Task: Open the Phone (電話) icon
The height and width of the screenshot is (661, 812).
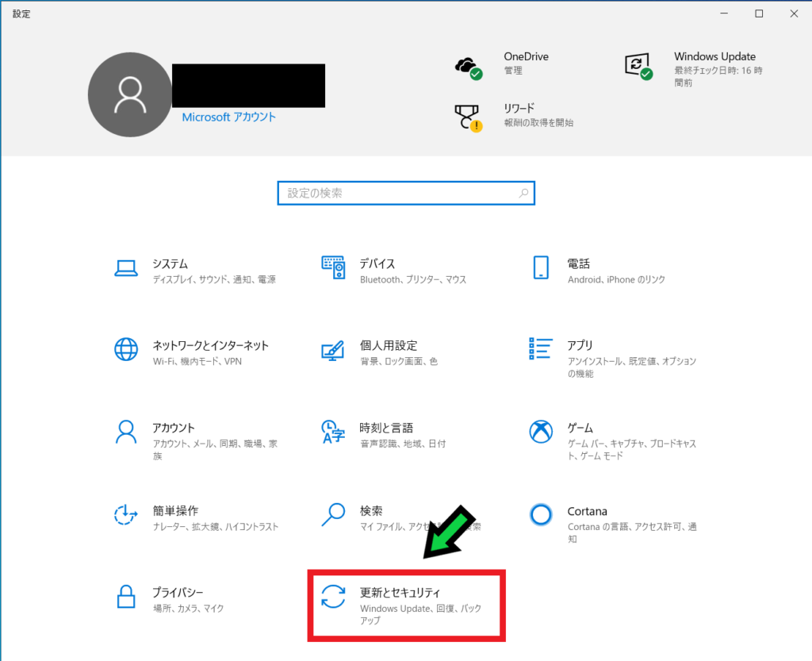Action: [541, 269]
